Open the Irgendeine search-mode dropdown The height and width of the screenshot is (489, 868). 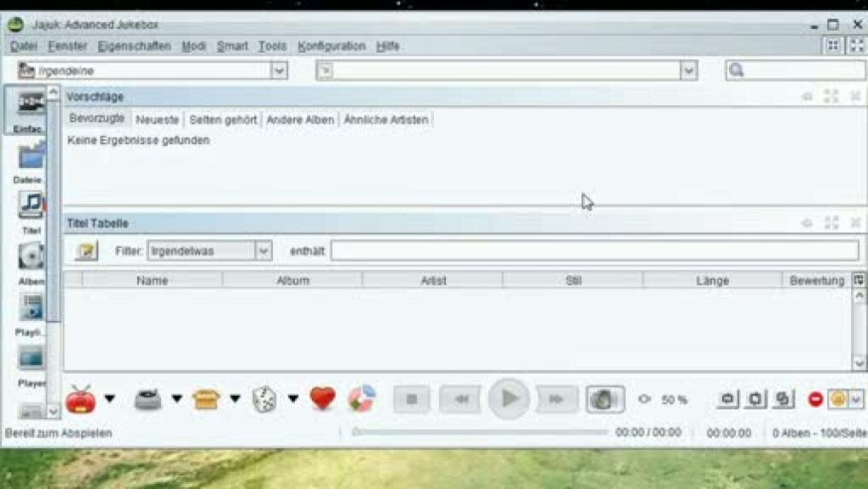279,71
